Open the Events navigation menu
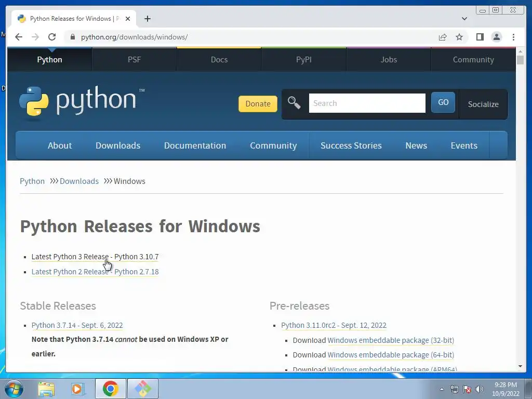 pyautogui.click(x=464, y=145)
